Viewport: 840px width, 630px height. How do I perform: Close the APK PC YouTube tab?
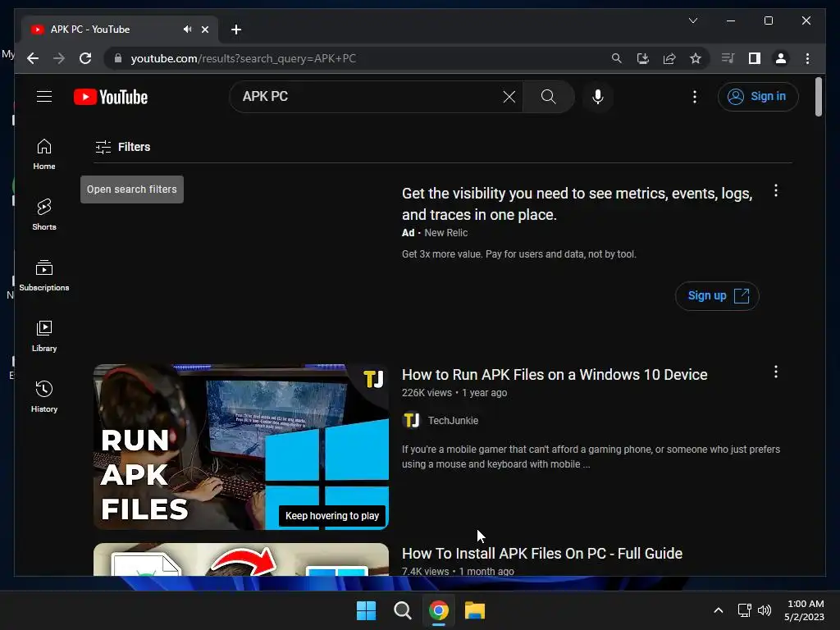204,30
